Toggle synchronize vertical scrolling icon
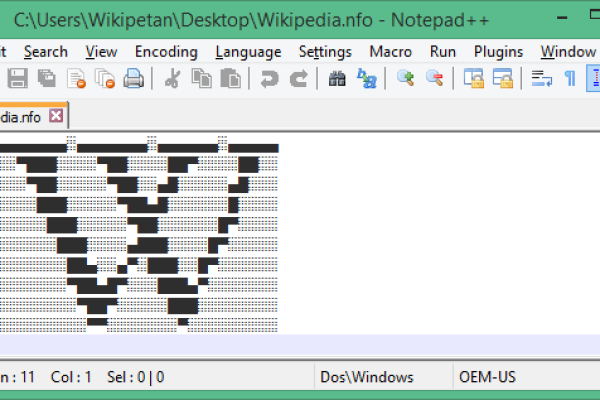The image size is (600, 400). coord(473,78)
